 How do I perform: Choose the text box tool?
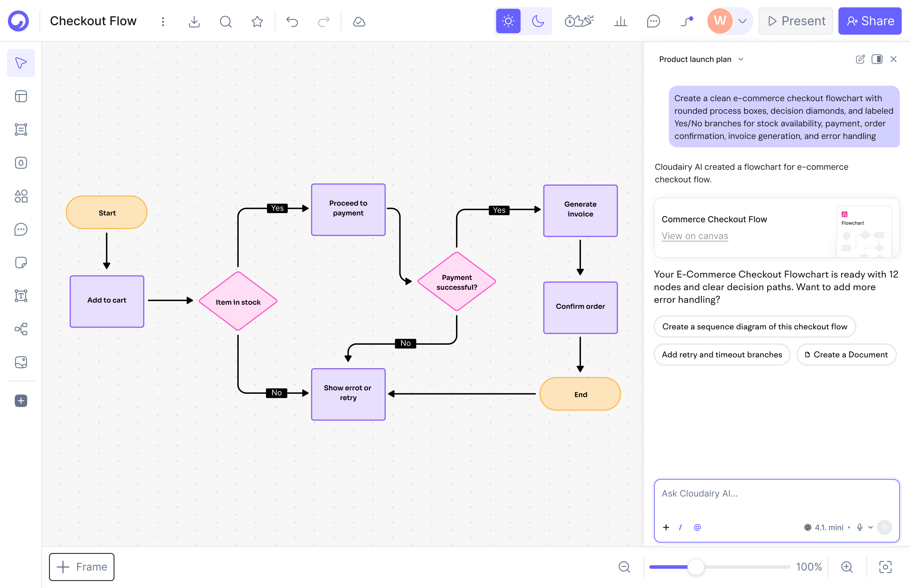click(21, 295)
